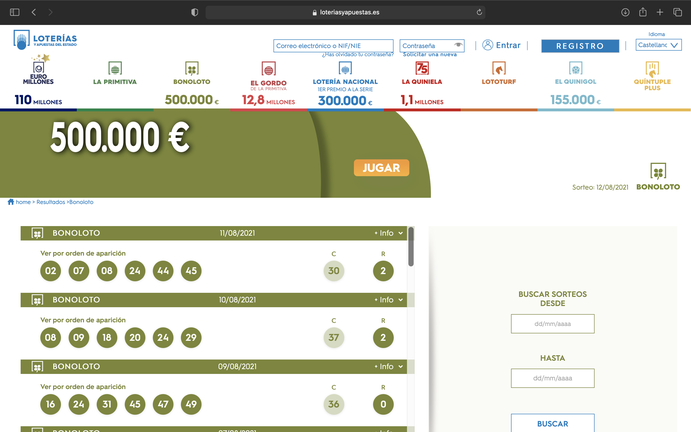The image size is (691, 432).
Task: View 10/08/2021 numbers by order of appearance
Action: tap(83, 320)
